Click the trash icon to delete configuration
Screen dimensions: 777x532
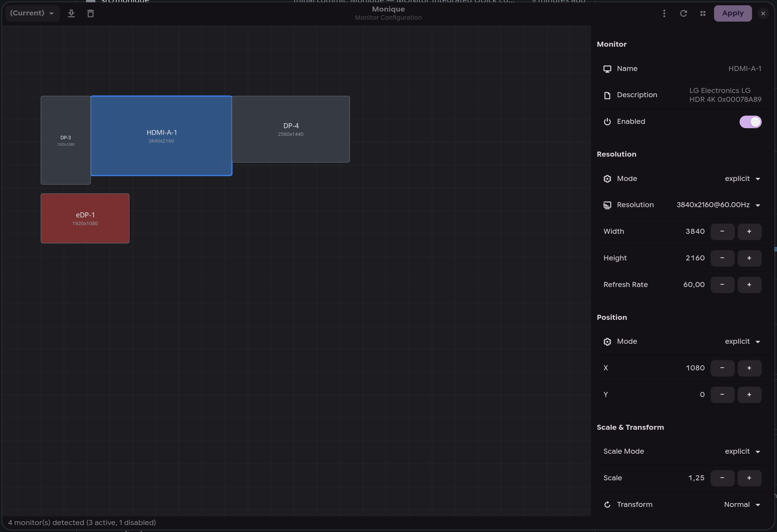coord(90,13)
